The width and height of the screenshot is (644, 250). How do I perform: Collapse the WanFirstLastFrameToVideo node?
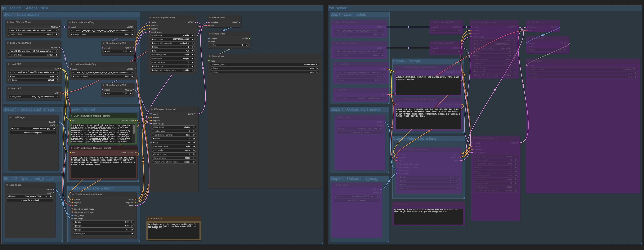[x=73, y=194]
